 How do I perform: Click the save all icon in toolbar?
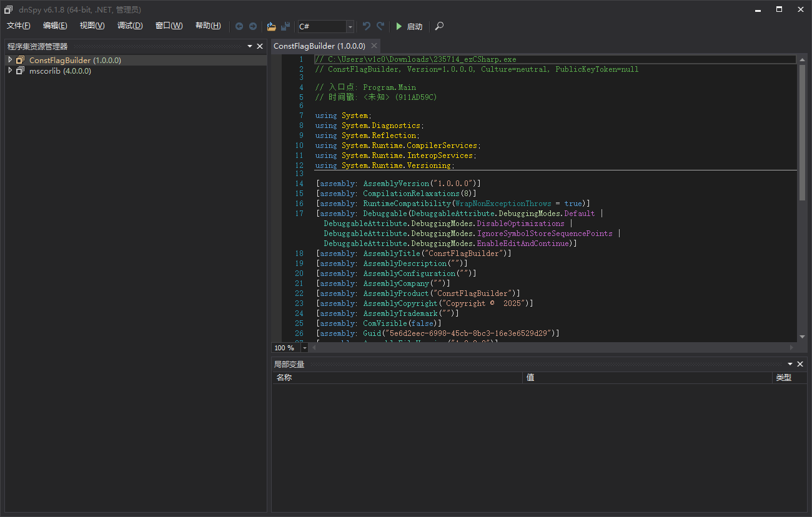[285, 26]
